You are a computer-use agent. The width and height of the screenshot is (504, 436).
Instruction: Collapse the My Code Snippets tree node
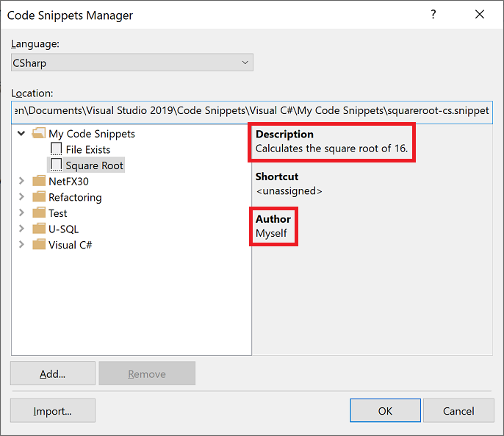click(21, 134)
